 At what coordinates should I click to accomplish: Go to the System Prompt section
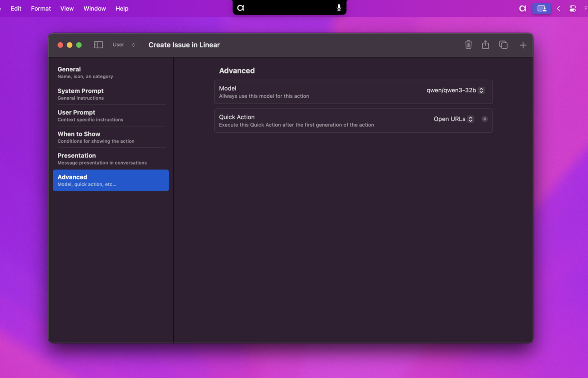(111, 94)
